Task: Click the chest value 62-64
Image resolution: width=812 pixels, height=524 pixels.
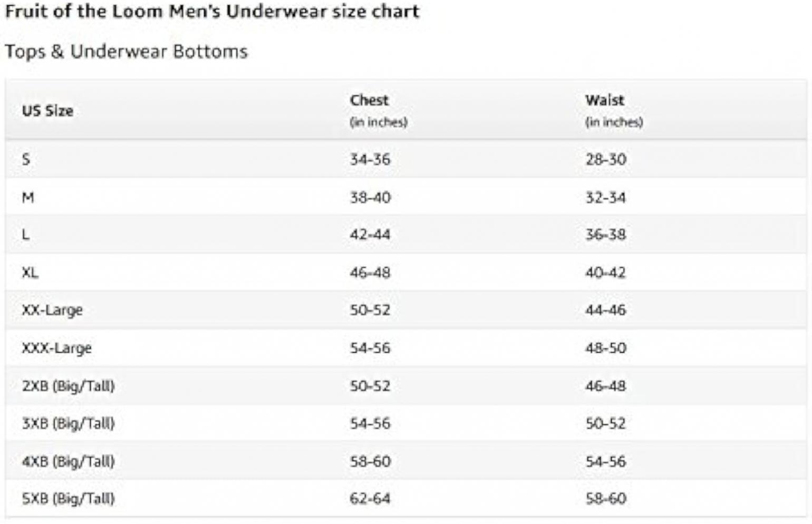Action: click(370, 499)
